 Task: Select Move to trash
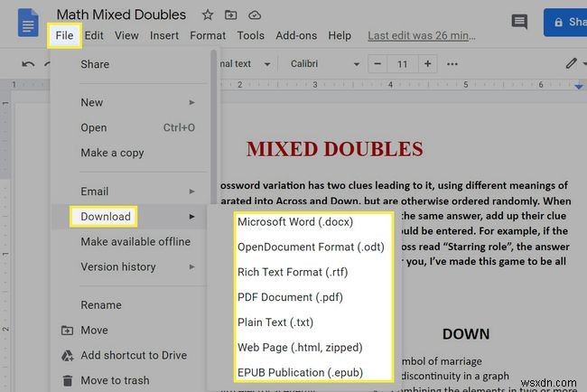129,380
